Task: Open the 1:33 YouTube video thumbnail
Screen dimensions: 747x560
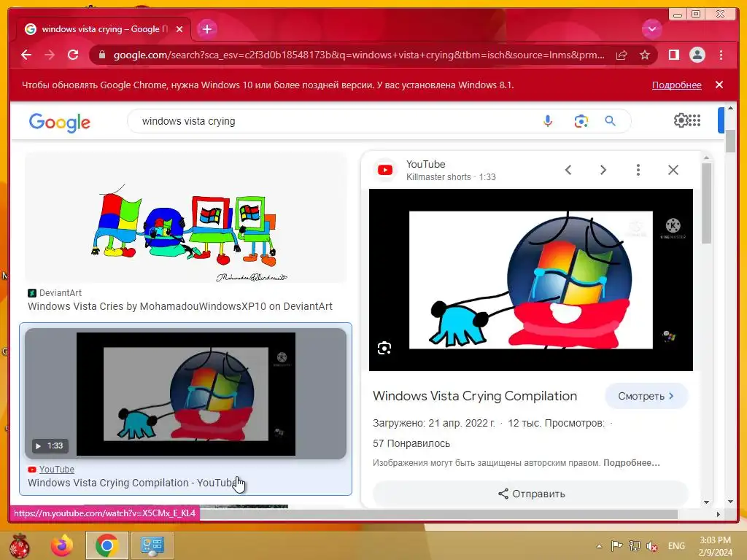Action: click(x=186, y=394)
